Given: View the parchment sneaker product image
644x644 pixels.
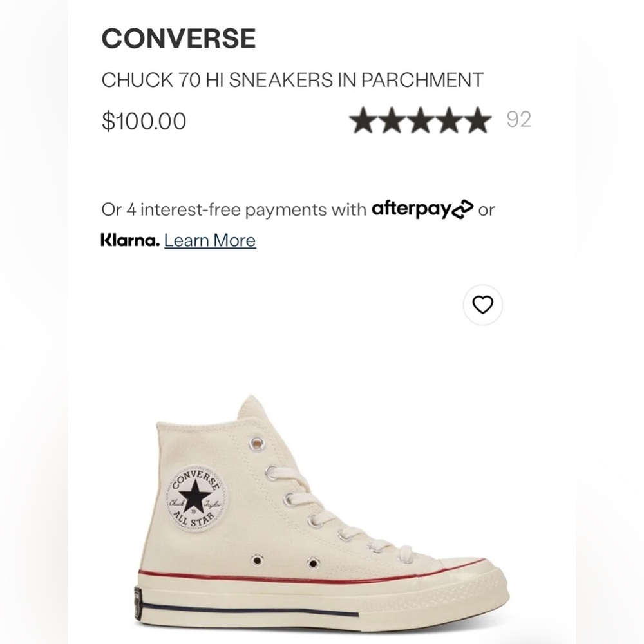Looking at the screenshot, I should [x=322, y=509].
